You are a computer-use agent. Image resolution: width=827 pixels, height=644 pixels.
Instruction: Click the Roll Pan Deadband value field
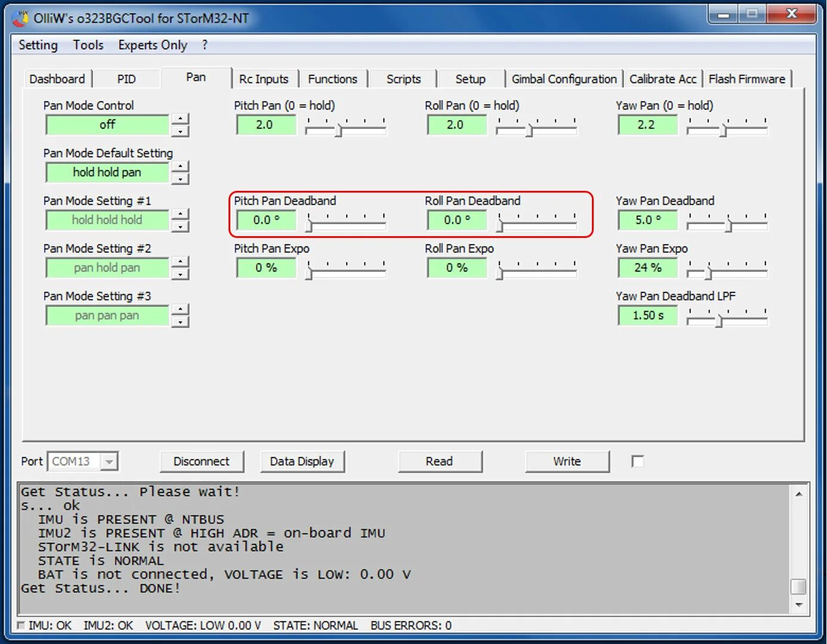(x=456, y=220)
